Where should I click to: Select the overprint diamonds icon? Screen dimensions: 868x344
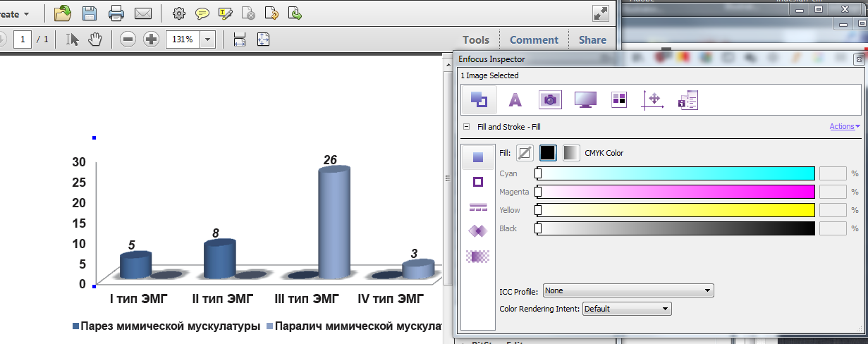point(478,231)
